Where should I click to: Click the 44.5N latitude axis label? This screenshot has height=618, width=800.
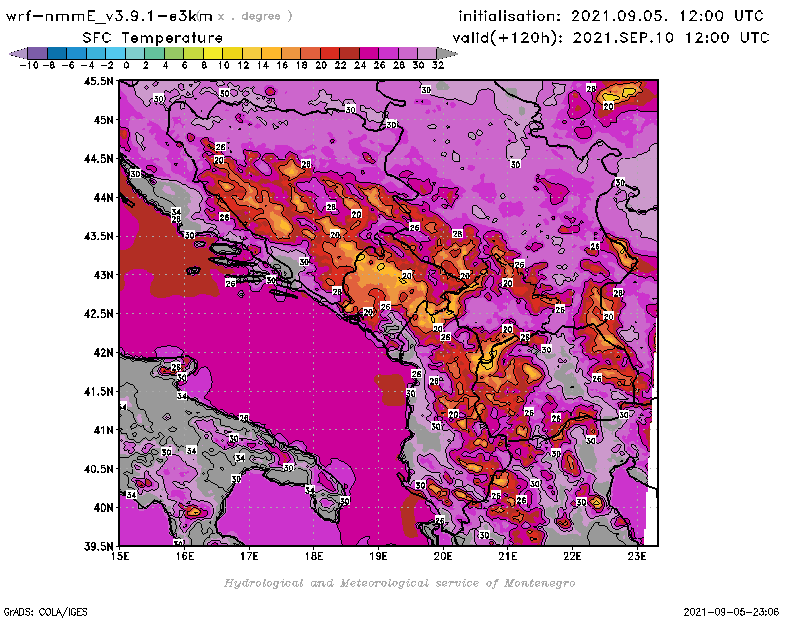[98, 159]
